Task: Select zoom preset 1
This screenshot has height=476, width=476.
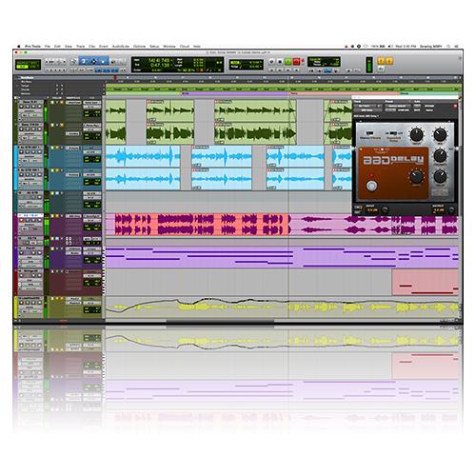Action: (x=48, y=69)
